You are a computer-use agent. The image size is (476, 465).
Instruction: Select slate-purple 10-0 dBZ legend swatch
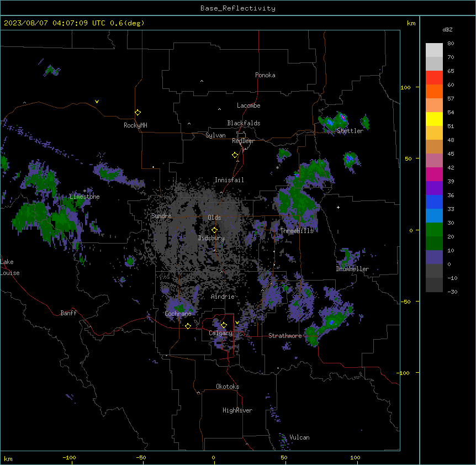(x=434, y=257)
